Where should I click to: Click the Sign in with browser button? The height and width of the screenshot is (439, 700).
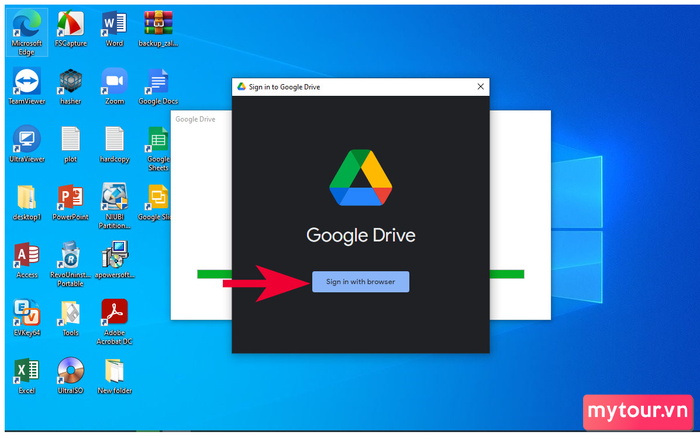[360, 282]
